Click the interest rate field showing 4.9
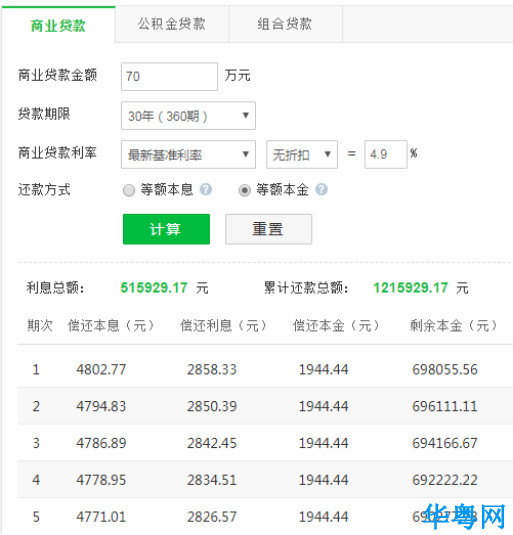 click(386, 155)
